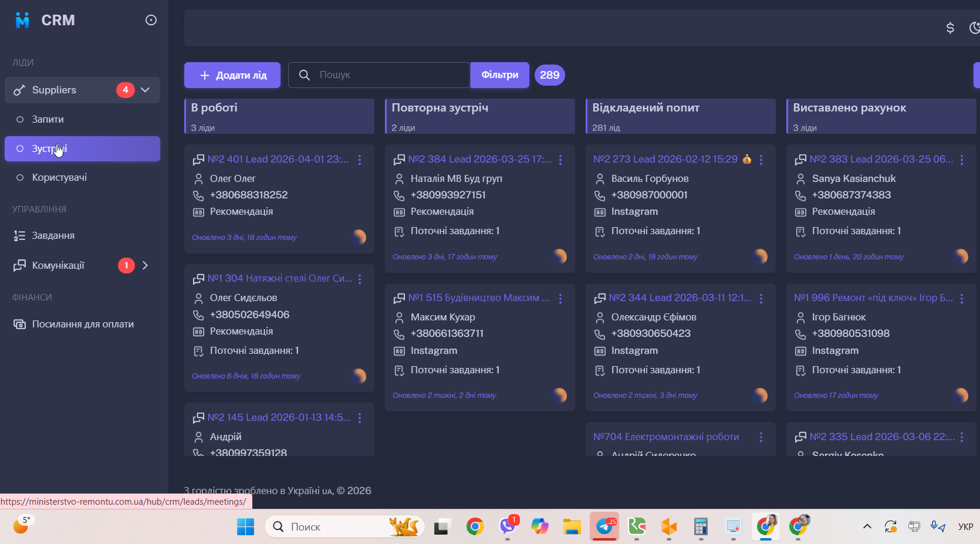Open Telegram from the taskbar

coord(604,526)
